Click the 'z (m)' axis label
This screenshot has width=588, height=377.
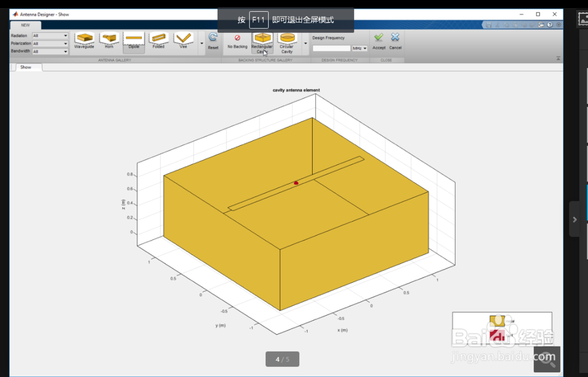(123, 205)
